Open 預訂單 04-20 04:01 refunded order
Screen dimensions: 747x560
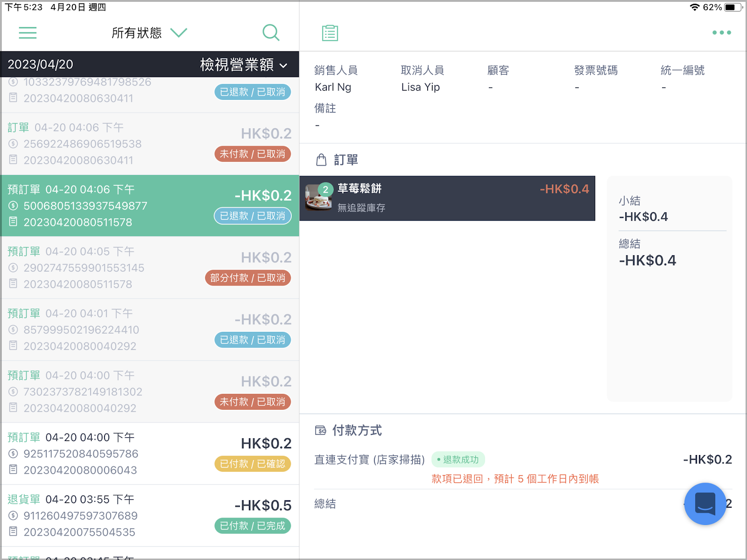150,330
